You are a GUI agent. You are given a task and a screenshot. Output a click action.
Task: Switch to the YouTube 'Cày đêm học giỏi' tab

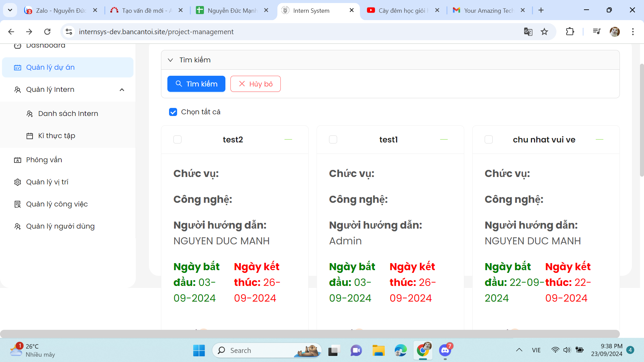pyautogui.click(x=401, y=10)
